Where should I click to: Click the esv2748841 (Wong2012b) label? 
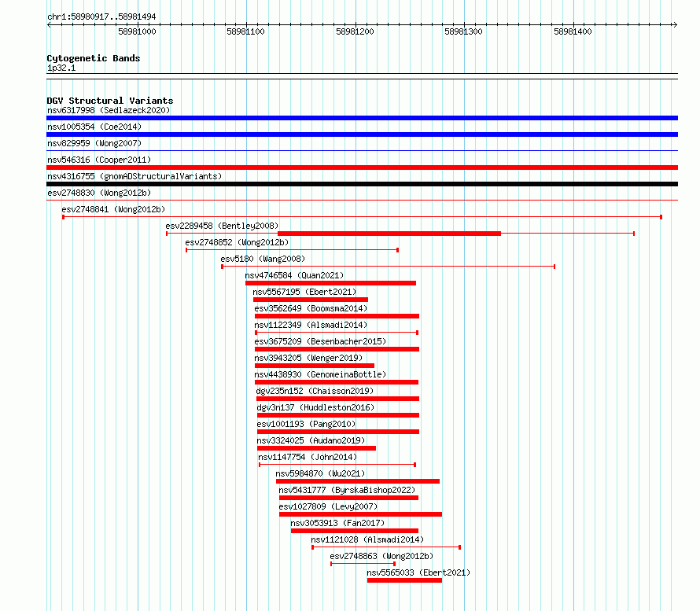pyautogui.click(x=113, y=209)
